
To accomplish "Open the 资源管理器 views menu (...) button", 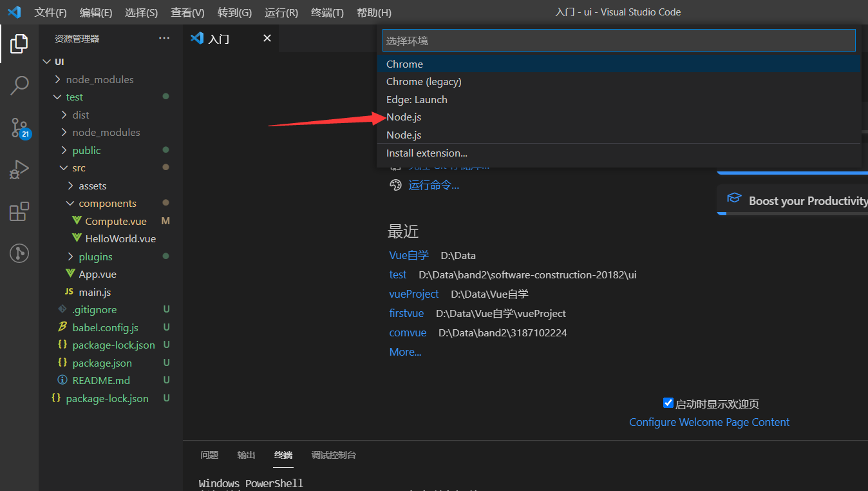I will [164, 38].
